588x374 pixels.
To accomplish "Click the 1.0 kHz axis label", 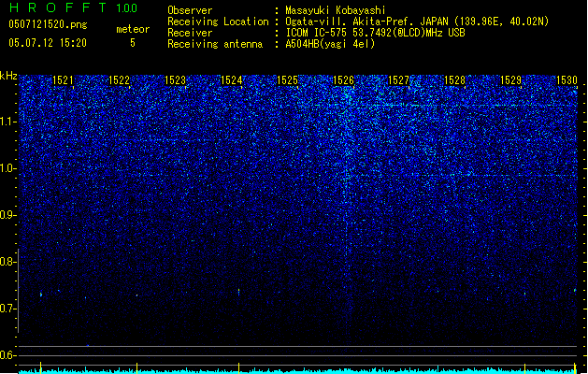I will [x=8, y=168].
